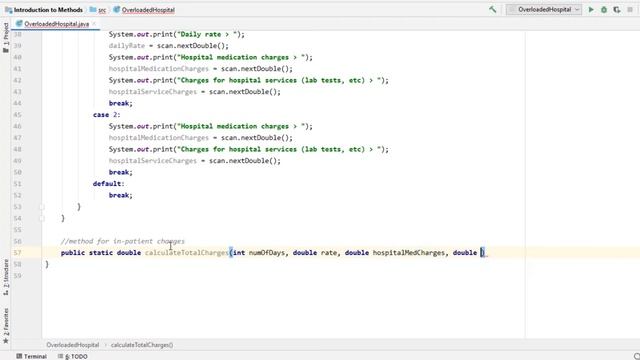The height and width of the screenshot is (360, 640).
Task: Click 'hospitalServiceCharges' on line 49
Action: point(153,161)
